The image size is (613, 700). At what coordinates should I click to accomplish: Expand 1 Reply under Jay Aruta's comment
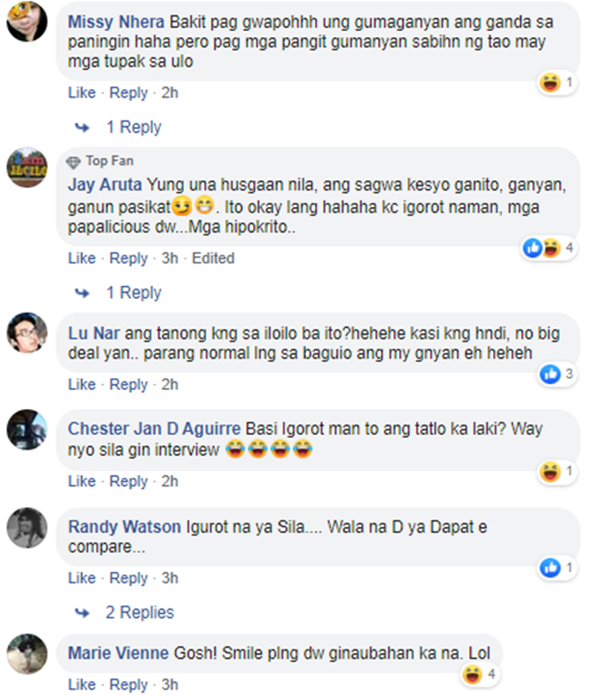pyautogui.click(x=133, y=293)
